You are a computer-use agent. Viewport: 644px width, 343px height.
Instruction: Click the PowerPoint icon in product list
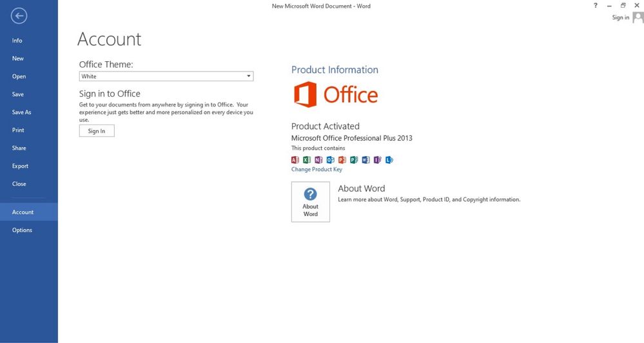(x=342, y=160)
